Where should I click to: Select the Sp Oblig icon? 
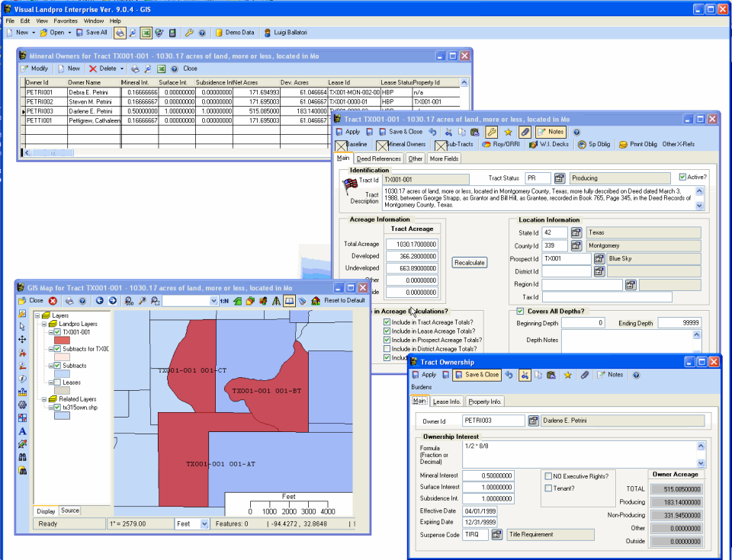coord(591,144)
